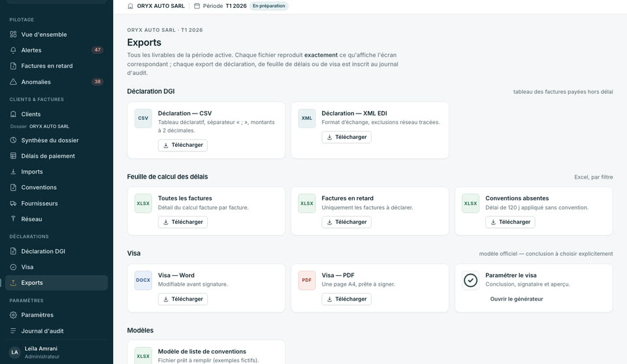Screen dimensions: 627x364
Task: Click the Réseau antenna icon
Action: (13, 219)
